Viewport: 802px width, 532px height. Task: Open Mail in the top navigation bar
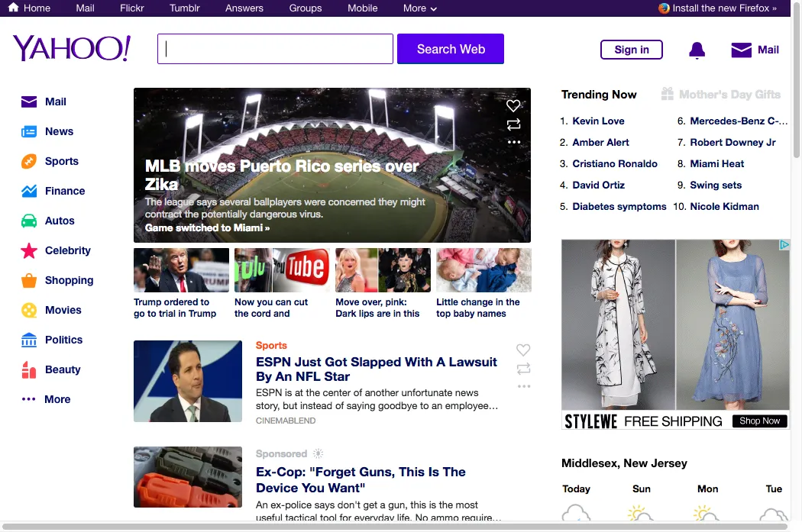(85, 8)
